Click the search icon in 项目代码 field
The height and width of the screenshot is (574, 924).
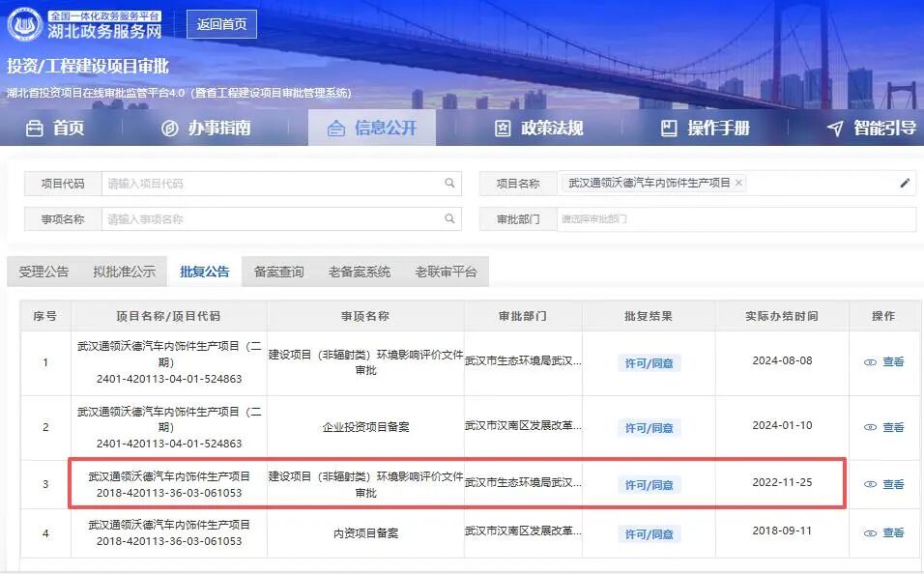(449, 184)
